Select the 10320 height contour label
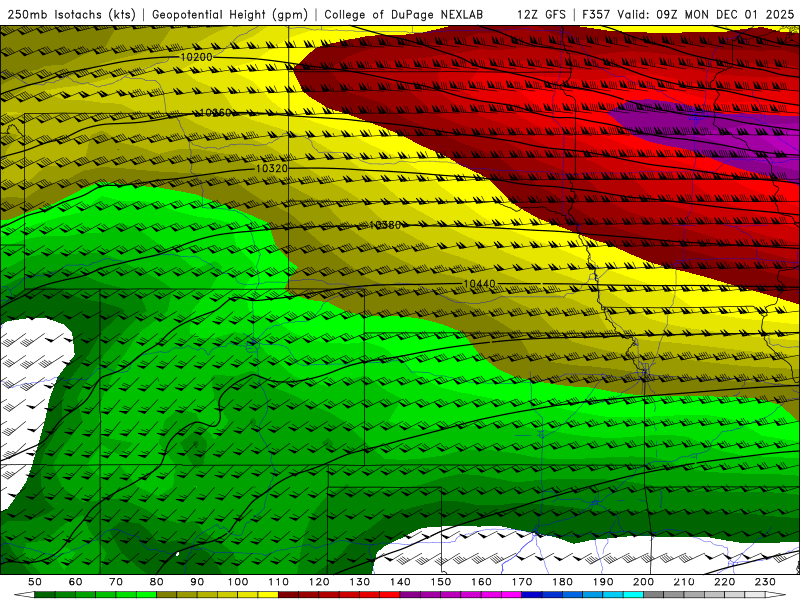The height and width of the screenshot is (600, 800). pos(271,168)
